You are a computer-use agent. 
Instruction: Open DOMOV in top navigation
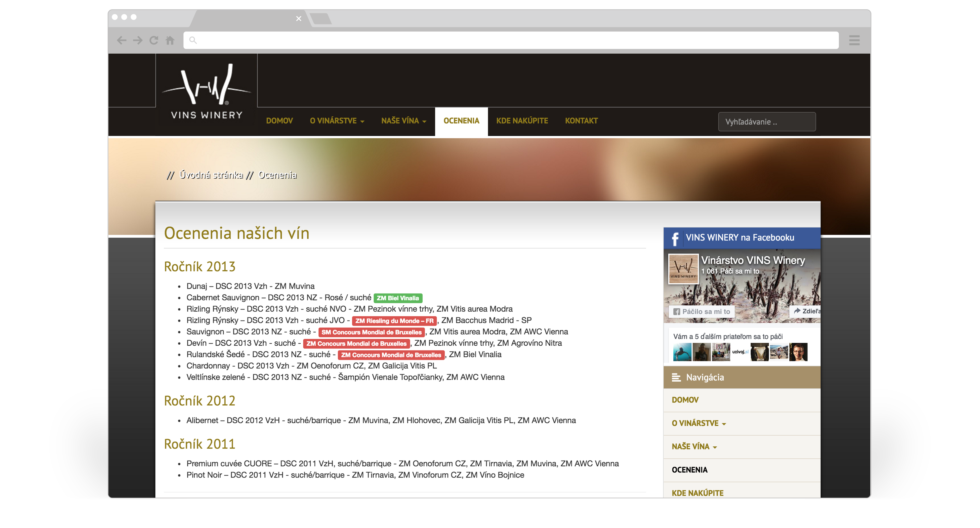(x=280, y=121)
